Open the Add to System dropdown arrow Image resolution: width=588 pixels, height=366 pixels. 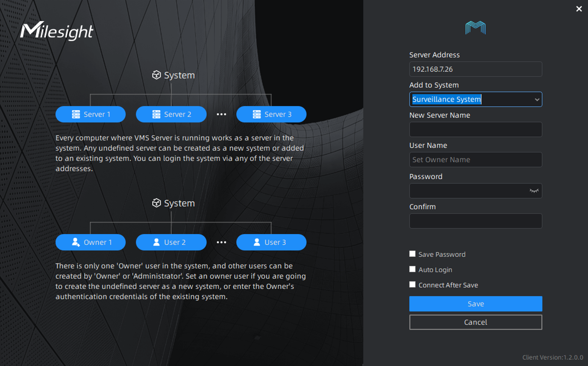pos(537,100)
